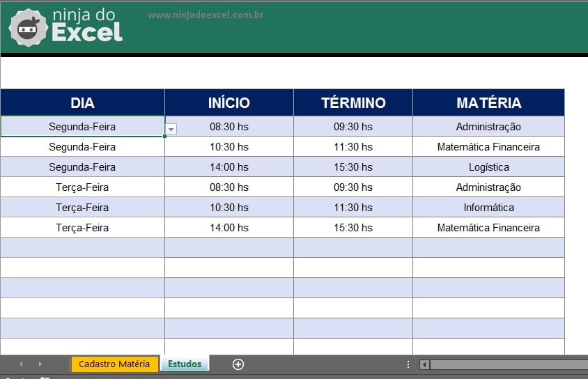Switch to the Cadastro Matéria sheet tab
Viewport: 588px width, 379px height.
point(114,364)
